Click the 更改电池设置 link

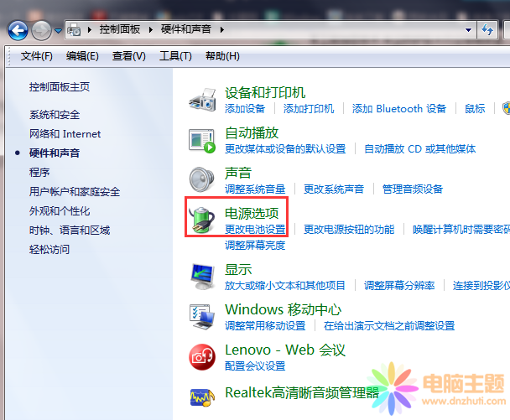255,230
